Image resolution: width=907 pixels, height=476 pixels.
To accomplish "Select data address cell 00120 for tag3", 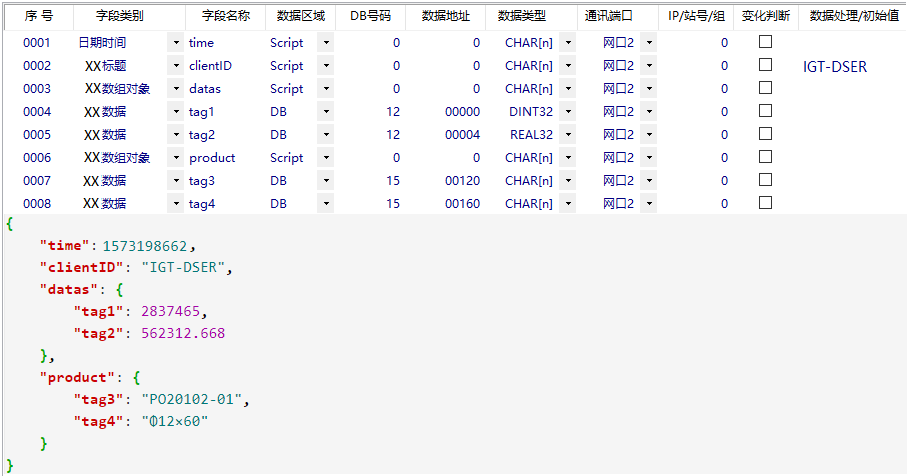I will (462, 181).
